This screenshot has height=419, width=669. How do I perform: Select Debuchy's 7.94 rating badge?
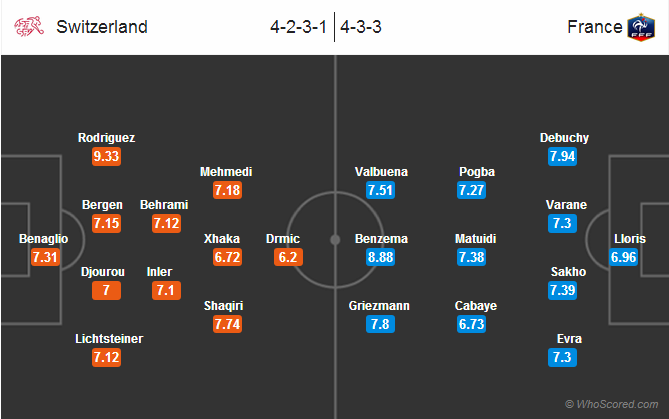click(562, 156)
